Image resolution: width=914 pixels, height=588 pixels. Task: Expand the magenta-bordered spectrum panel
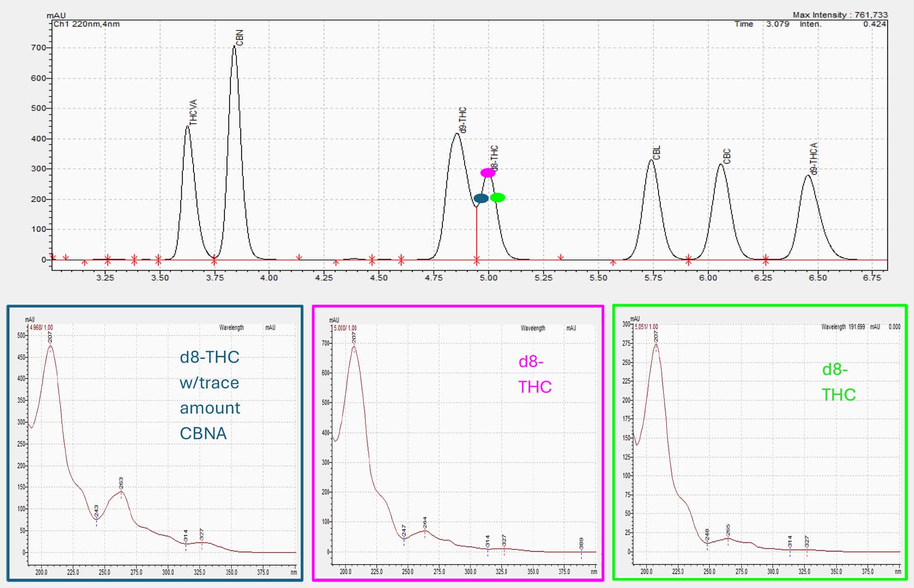point(457,444)
